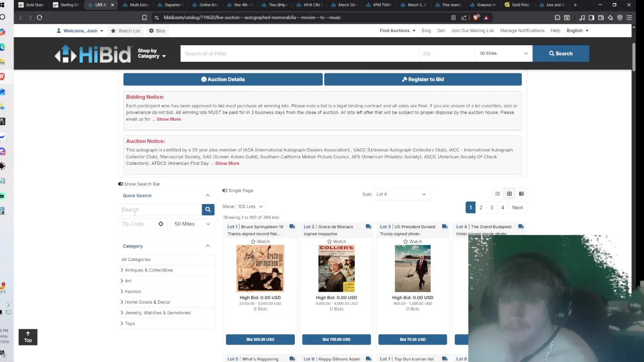Select All Categories in sidebar
Viewport: 644px width, 362px height.
coord(136,259)
